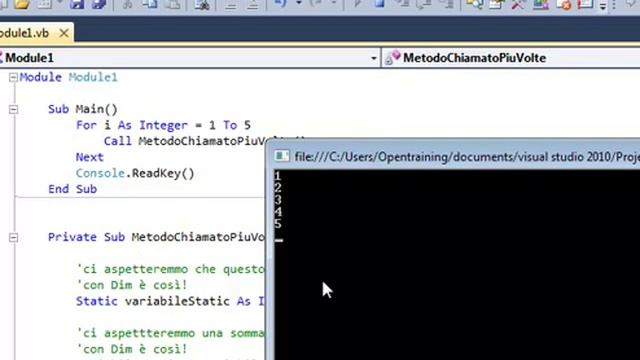Open the Undo history dropdown arrow
Screen dimensions: 640x360
pos(299,3)
